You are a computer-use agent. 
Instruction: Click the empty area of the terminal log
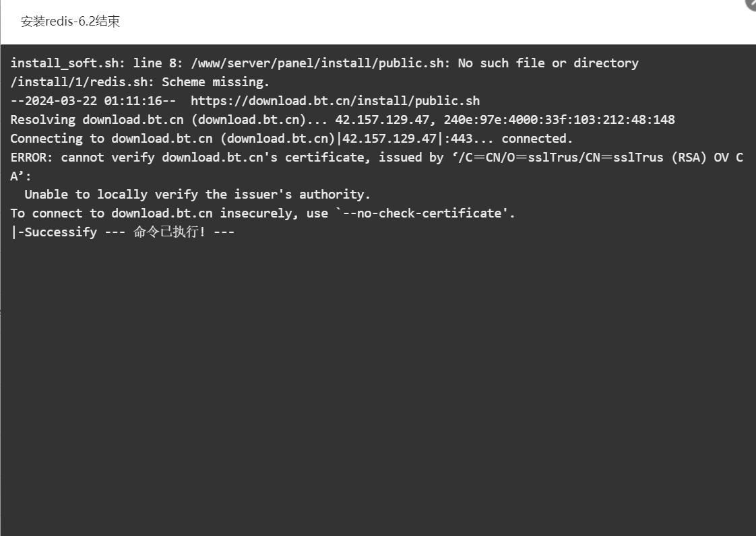pyautogui.click(x=378, y=386)
